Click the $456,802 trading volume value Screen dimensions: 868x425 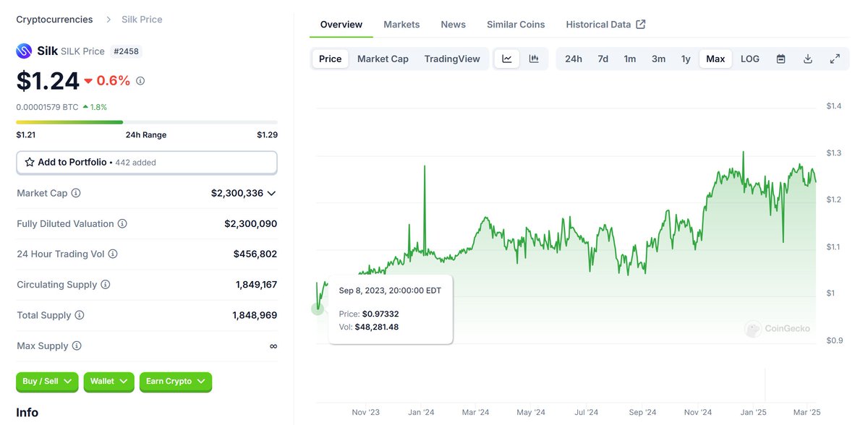(255, 254)
